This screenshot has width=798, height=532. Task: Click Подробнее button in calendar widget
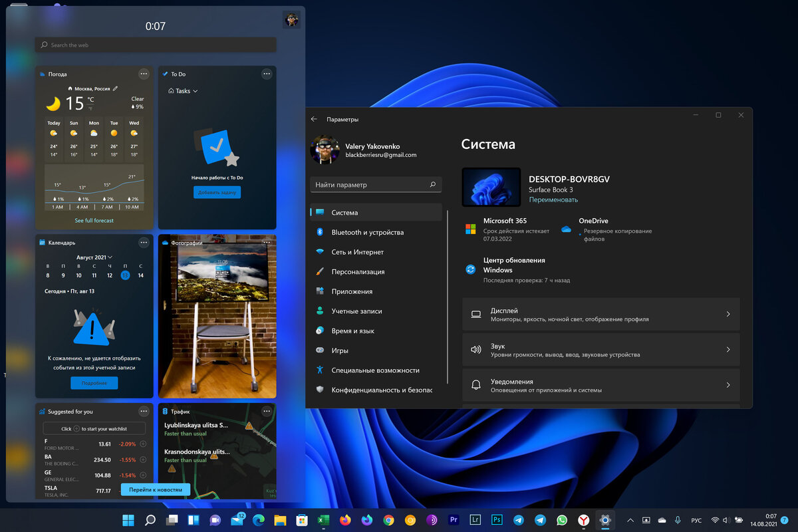[94, 383]
